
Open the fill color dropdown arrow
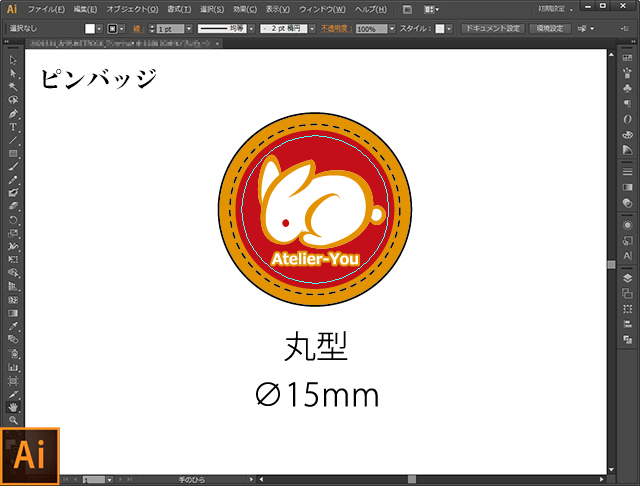pyautogui.click(x=99, y=29)
